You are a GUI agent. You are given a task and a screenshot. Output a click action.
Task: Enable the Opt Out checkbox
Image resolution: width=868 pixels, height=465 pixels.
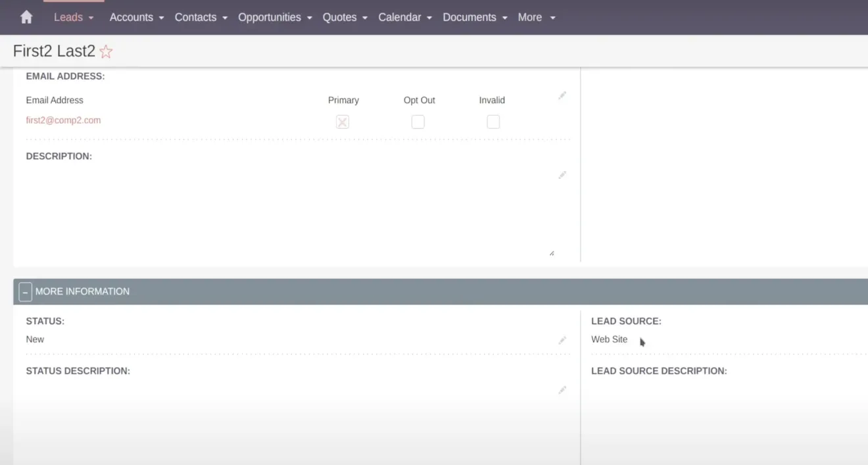(x=418, y=122)
